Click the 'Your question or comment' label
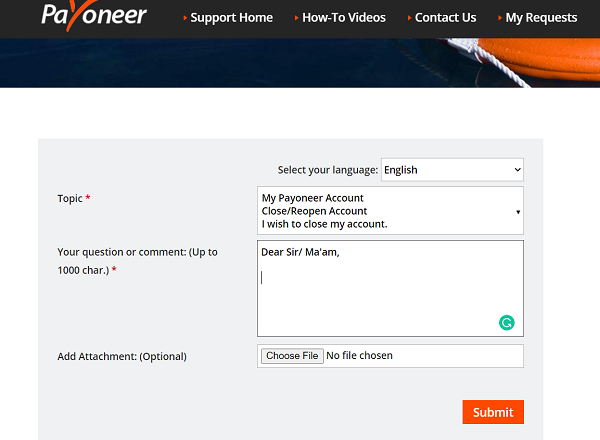 [x=137, y=261]
